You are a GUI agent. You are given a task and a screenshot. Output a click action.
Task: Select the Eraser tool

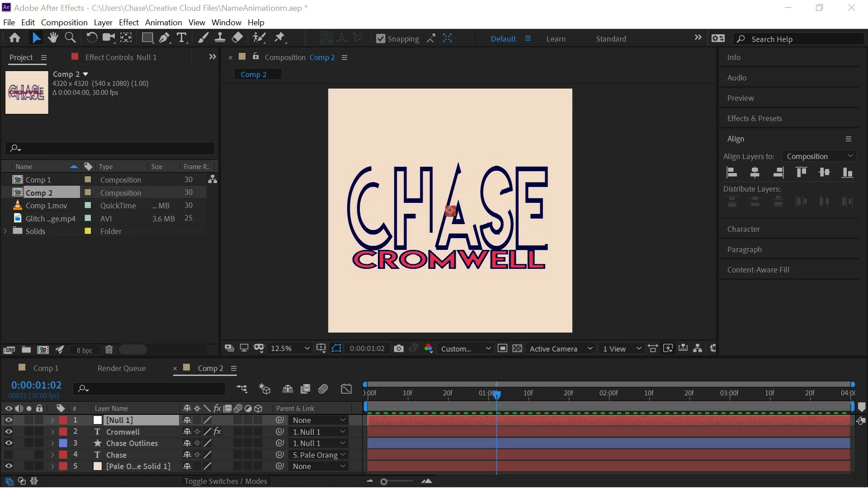coord(237,38)
